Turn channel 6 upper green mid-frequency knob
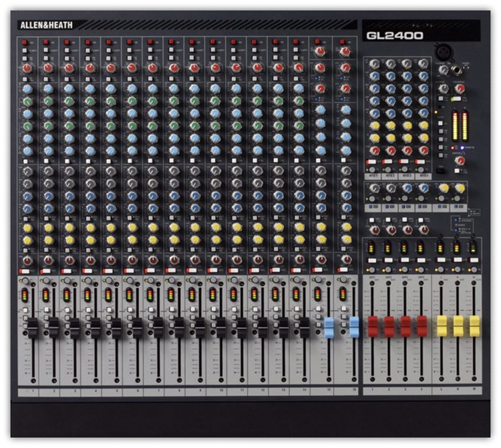Viewport: 501px width, 448px height. pyautogui.click(x=132, y=101)
